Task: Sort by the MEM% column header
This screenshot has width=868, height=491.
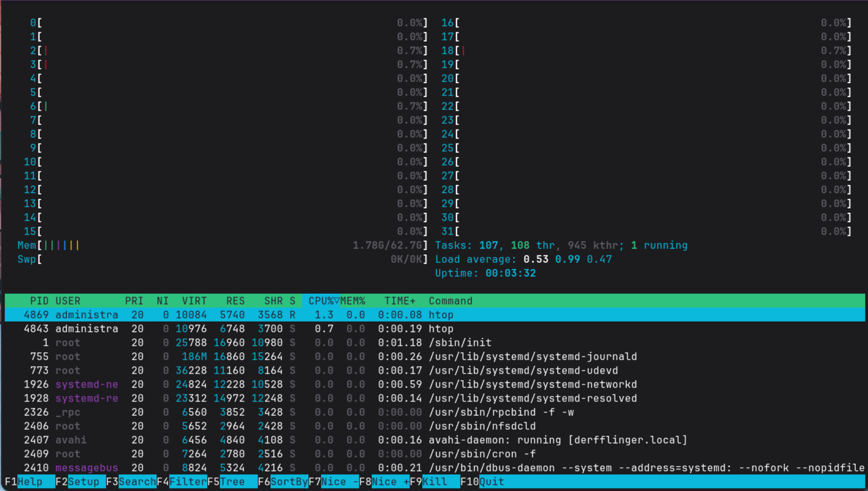Action: [x=353, y=301]
